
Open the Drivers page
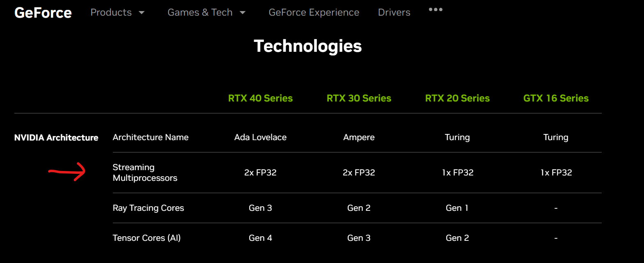pos(394,13)
